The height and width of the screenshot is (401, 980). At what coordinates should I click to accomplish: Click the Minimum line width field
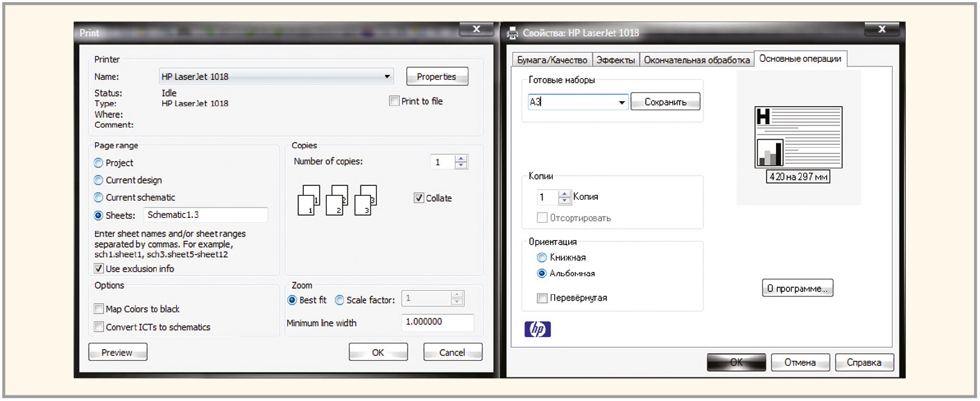click(x=437, y=323)
